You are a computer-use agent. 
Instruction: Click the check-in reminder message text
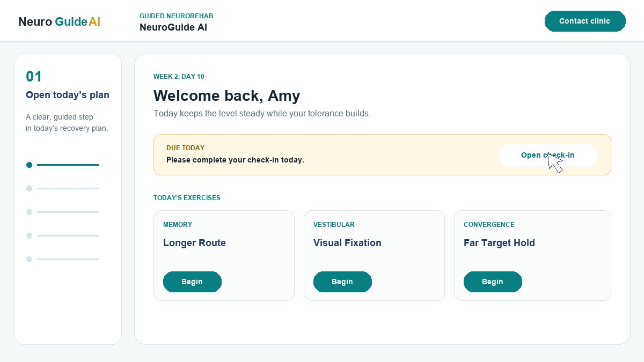tap(235, 160)
